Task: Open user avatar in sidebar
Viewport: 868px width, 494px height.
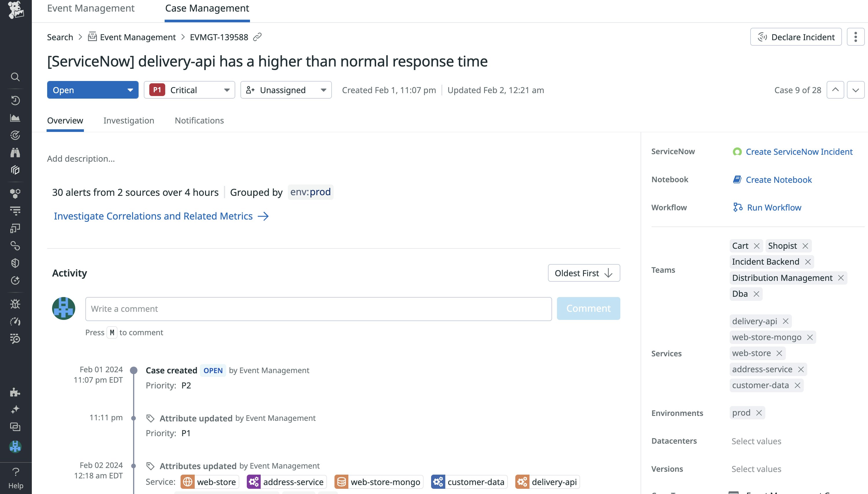Action: point(15,447)
